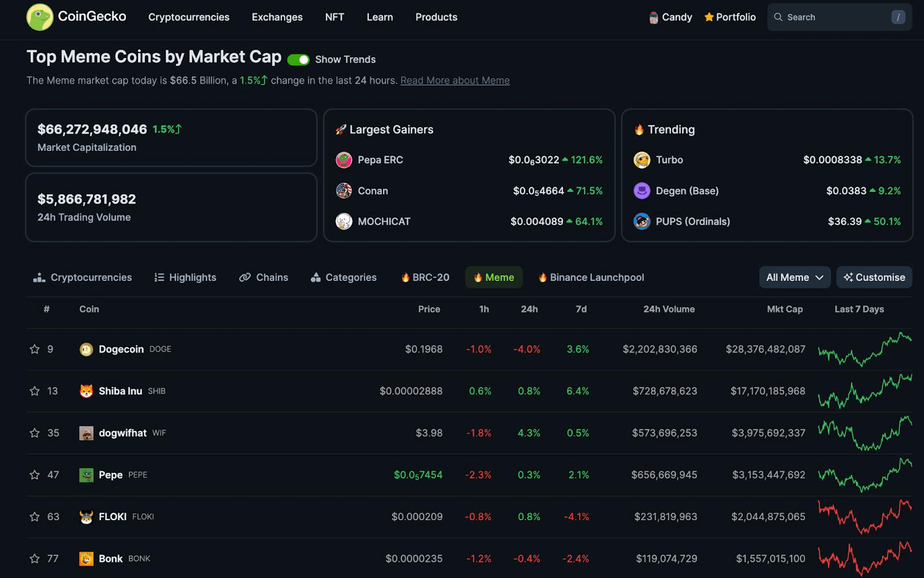Screen dimensions: 924x578
Task: Select the Binance Launchpool tab
Action: (x=591, y=277)
